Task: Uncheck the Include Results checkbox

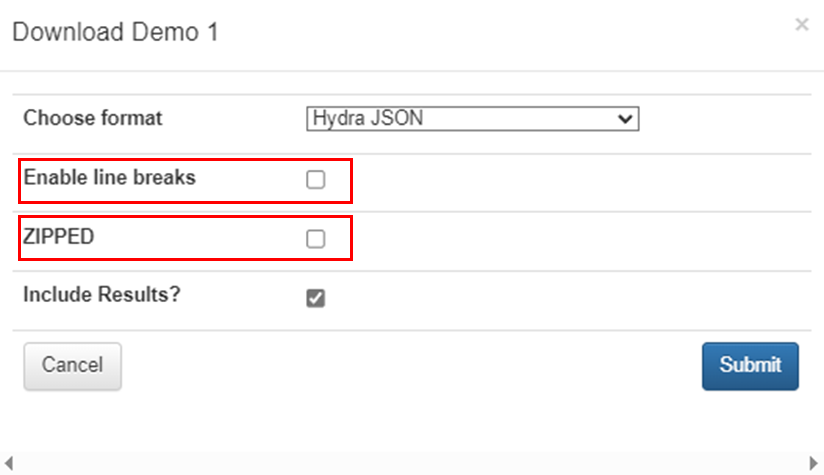Action: (316, 298)
